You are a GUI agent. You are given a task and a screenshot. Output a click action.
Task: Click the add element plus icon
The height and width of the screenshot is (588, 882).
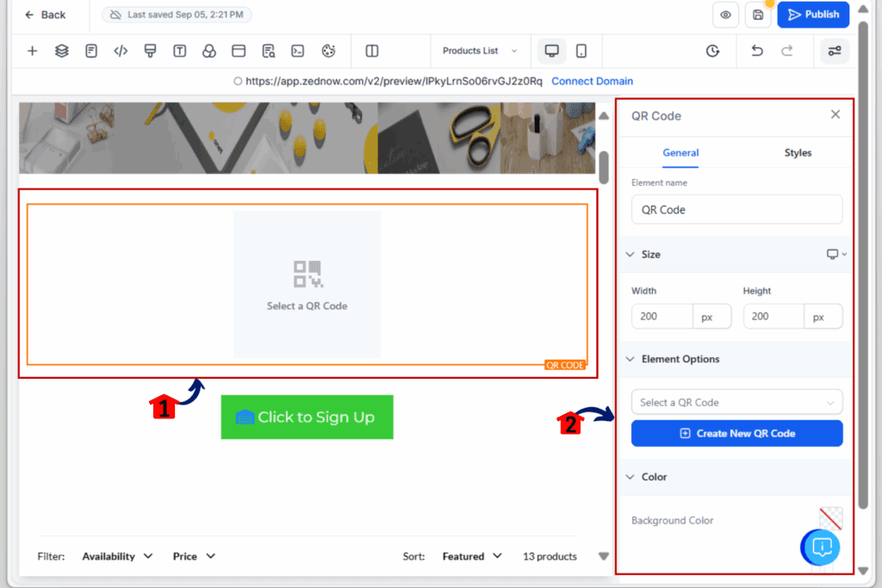(32, 51)
